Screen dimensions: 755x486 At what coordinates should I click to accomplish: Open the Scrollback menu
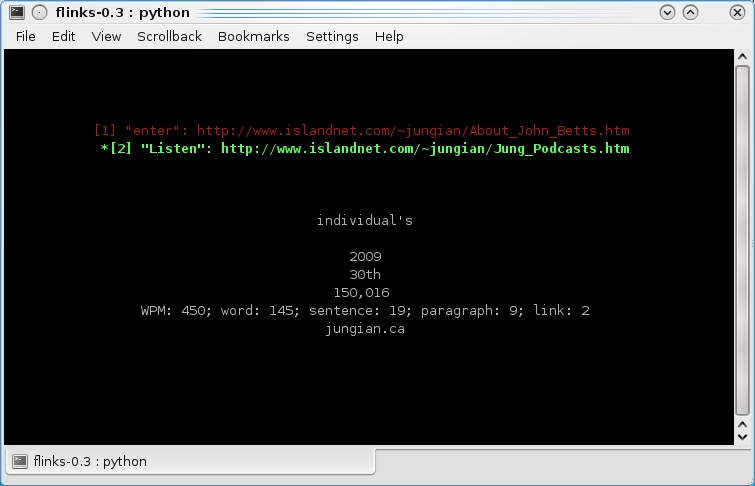pos(169,36)
